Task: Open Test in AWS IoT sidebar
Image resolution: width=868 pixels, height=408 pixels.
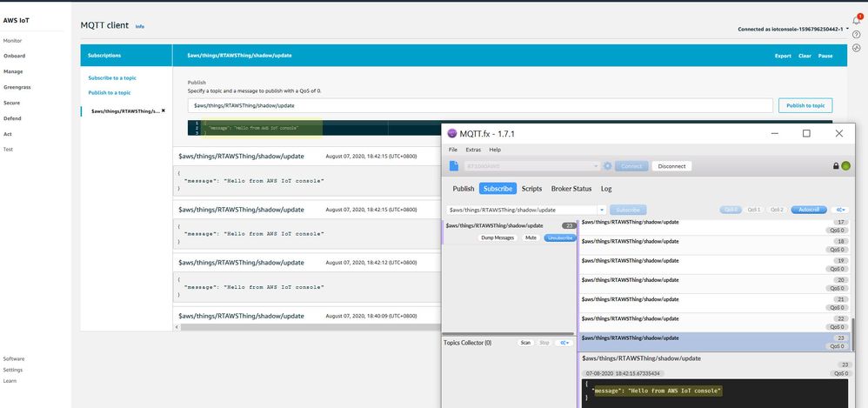Action: point(8,150)
